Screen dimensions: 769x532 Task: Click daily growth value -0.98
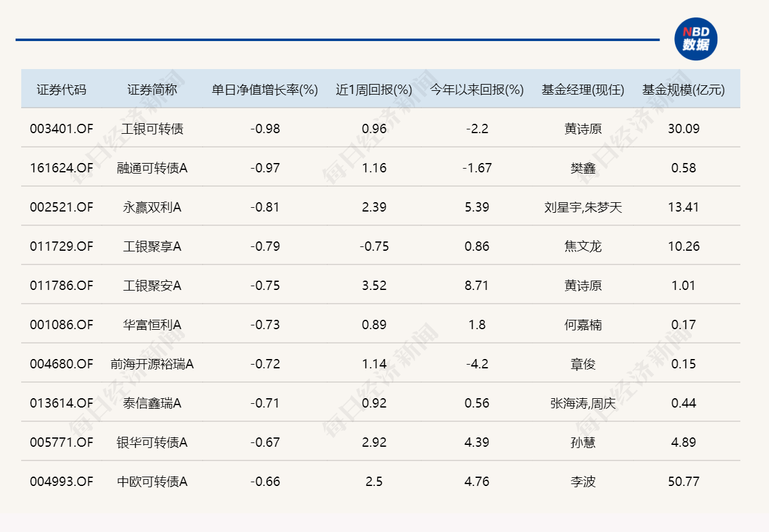coord(265,129)
